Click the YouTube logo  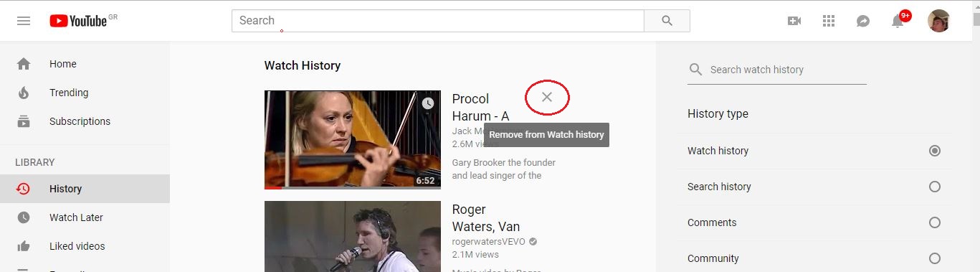pos(78,21)
